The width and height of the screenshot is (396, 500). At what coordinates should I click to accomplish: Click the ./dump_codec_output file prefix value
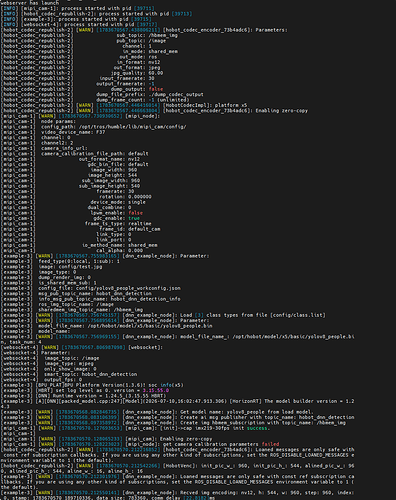[176, 94]
